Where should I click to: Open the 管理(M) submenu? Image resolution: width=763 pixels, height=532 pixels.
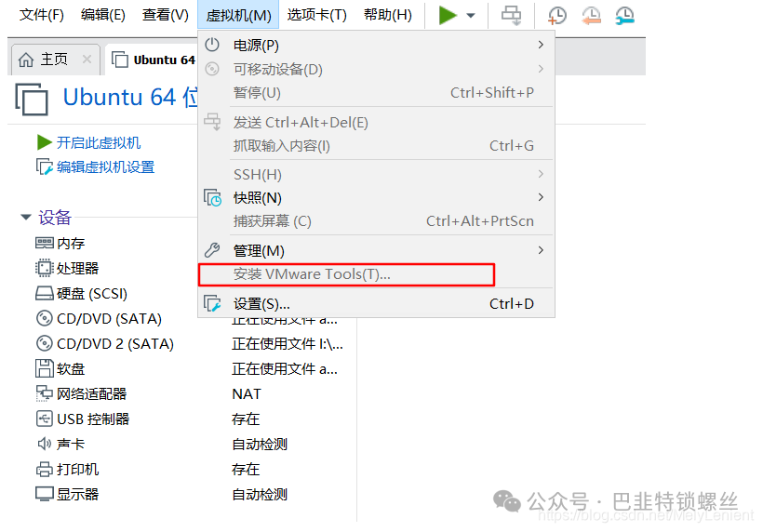point(376,251)
